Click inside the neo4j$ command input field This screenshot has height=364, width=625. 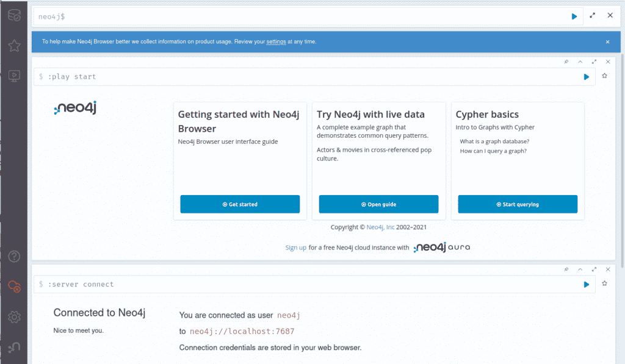tap(244, 16)
